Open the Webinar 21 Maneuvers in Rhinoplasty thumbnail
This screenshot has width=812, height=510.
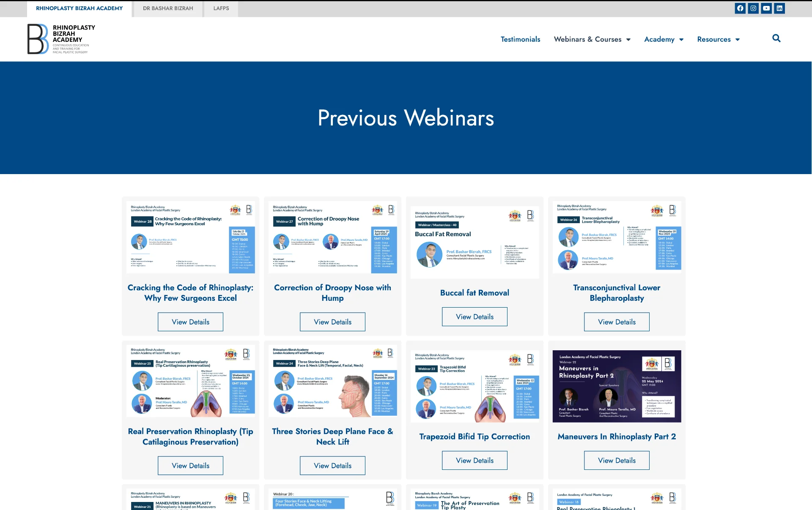(x=190, y=499)
